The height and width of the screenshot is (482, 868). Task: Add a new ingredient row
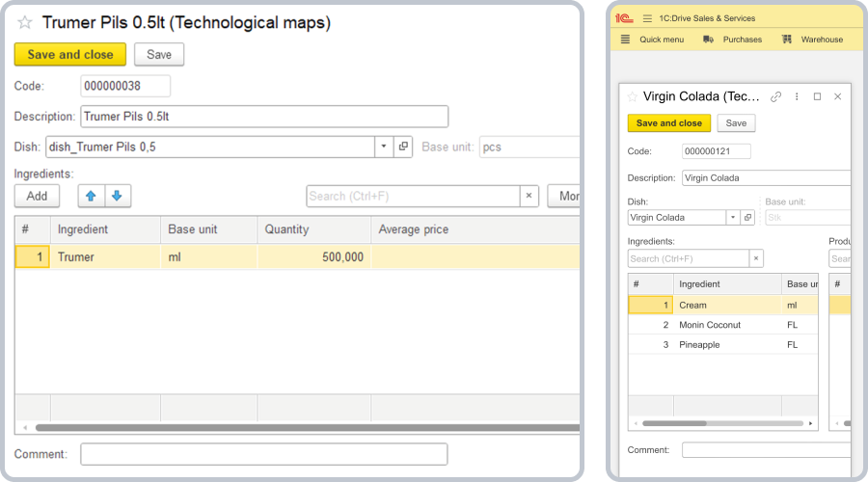37,196
